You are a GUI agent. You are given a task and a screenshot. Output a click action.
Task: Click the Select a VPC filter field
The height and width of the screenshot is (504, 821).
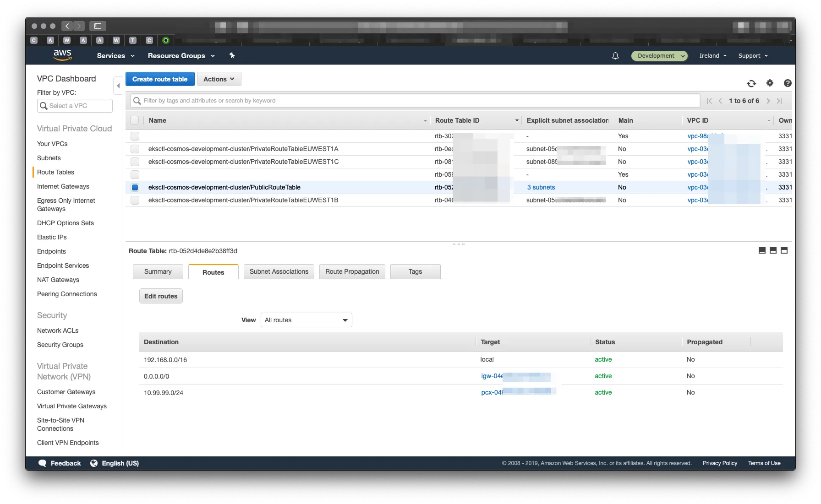point(75,106)
